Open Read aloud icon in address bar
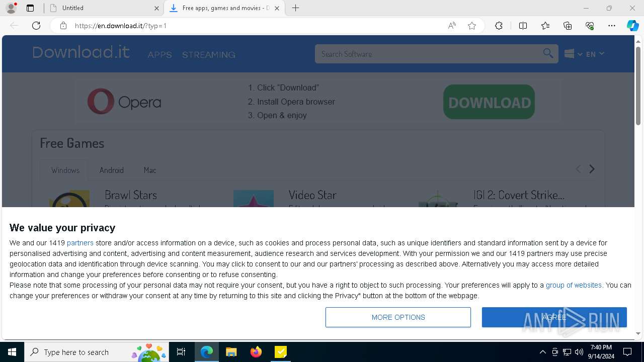This screenshot has height=362, width=644. (x=452, y=26)
